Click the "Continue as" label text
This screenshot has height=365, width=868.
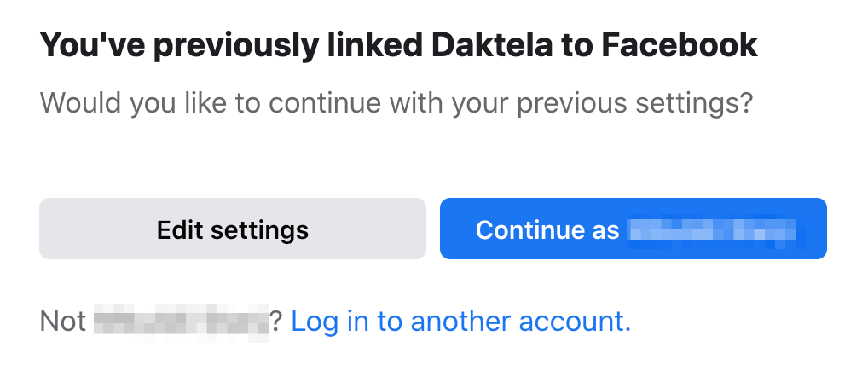(547, 229)
